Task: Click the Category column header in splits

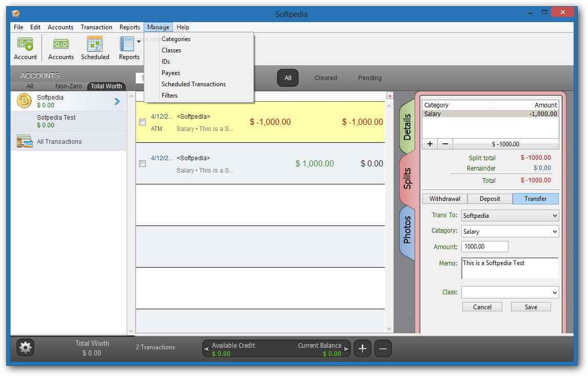Action: point(456,105)
